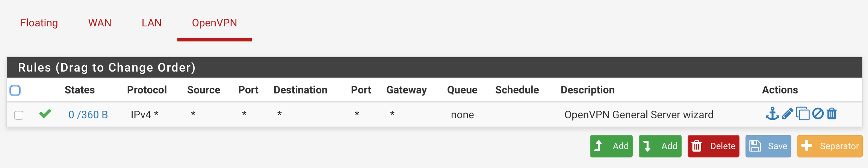This screenshot has width=868, height=168.
Task: Edit the OpenVPN rule with pencil icon
Action: click(x=787, y=114)
